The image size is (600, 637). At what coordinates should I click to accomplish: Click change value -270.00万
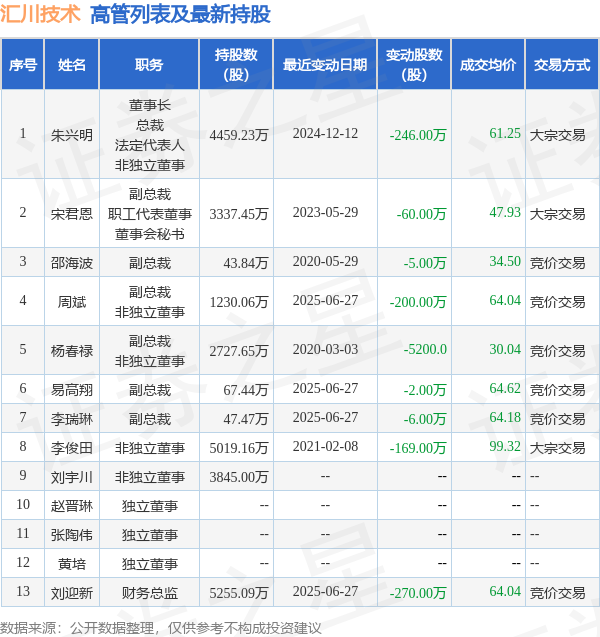(418, 593)
